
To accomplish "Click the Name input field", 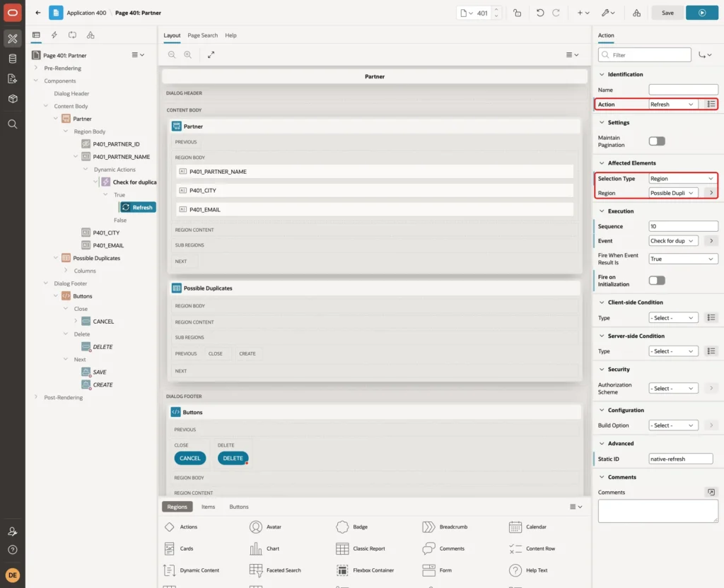I will click(683, 90).
